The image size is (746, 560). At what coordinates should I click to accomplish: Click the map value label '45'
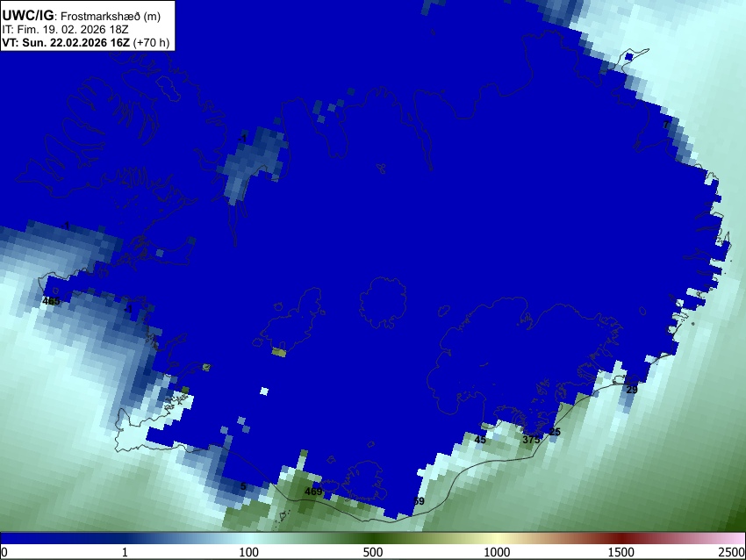pyautogui.click(x=480, y=440)
